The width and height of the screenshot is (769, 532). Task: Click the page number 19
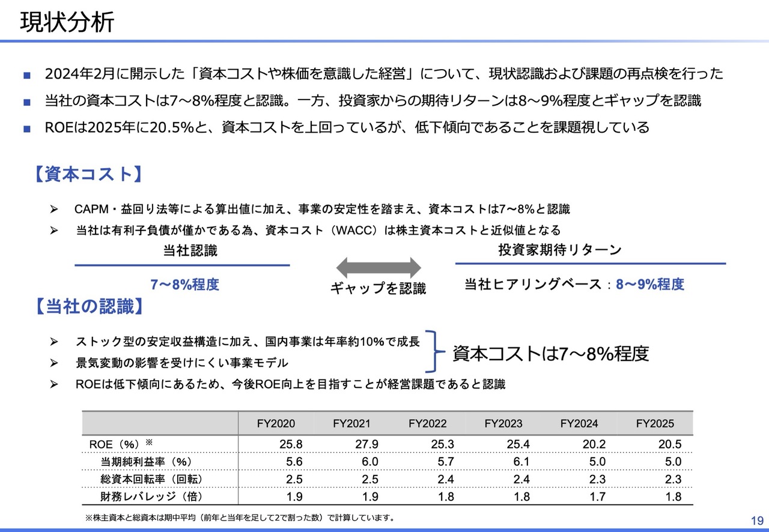click(756, 520)
